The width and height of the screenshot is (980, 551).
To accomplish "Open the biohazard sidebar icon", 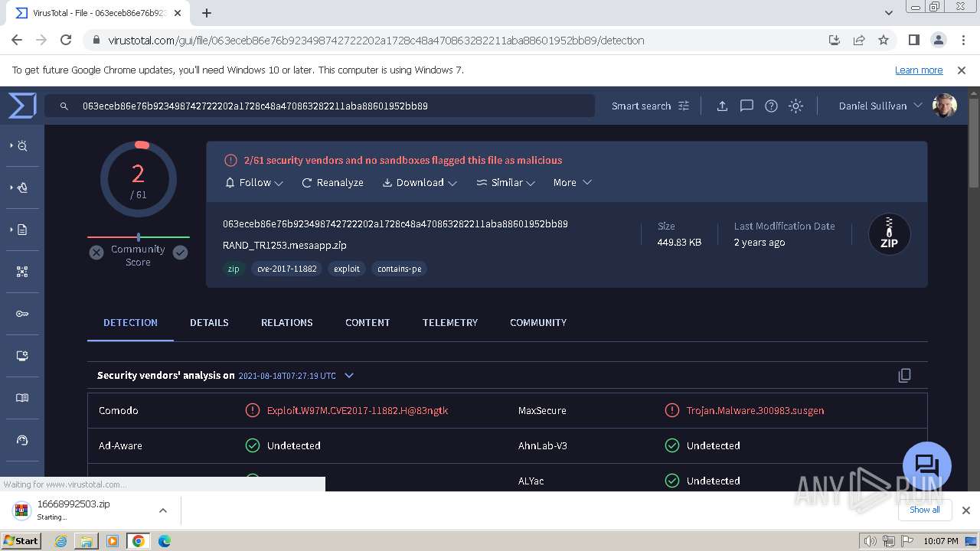I will (22, 187).
